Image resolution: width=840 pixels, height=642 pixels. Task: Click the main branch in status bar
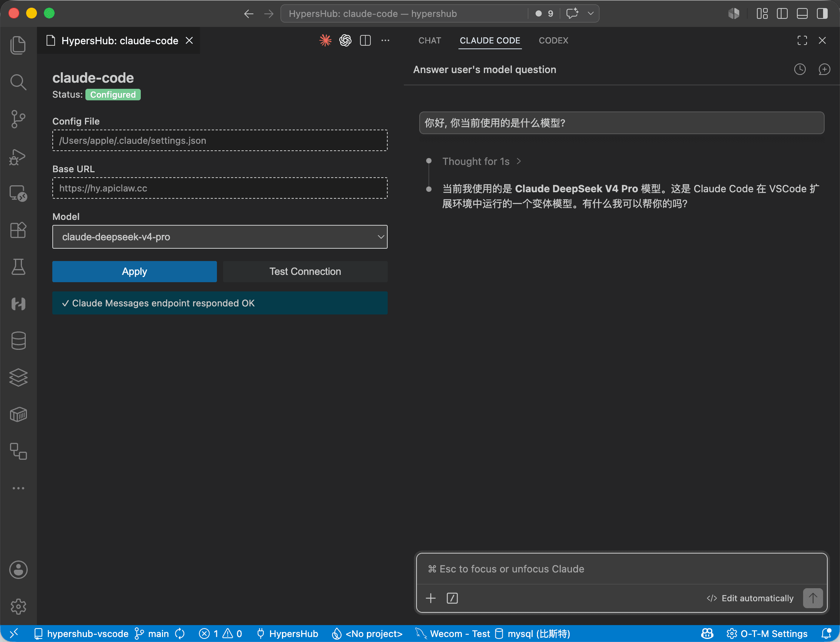[x=152, y=634]
